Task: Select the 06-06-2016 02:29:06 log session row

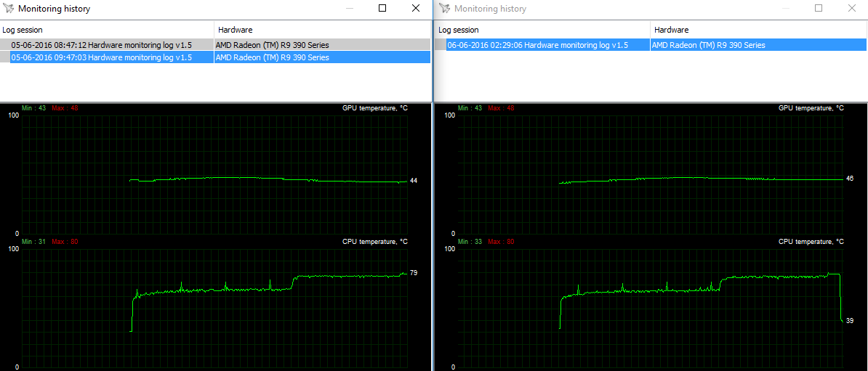Action: click(x=651, y=45)
